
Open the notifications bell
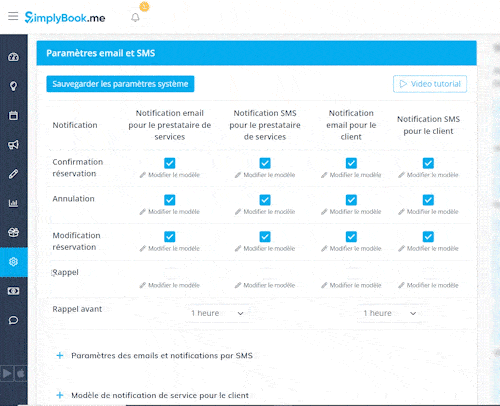click(135, 17)
